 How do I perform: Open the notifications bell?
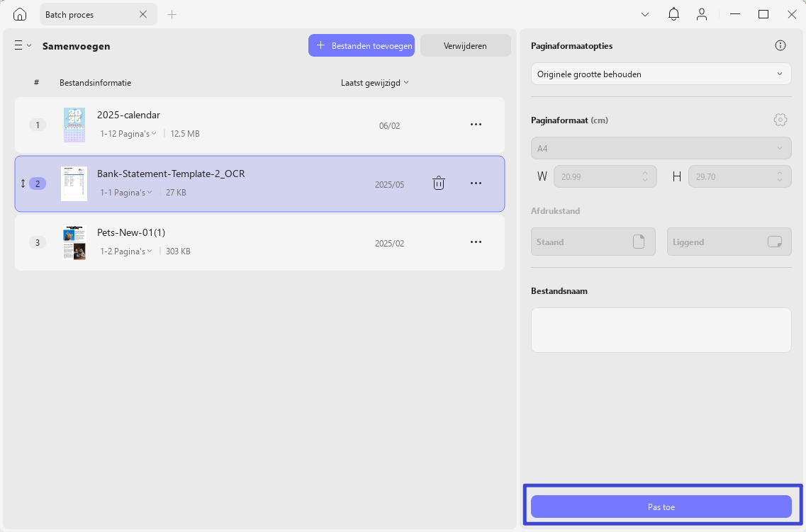[x=673, y=14]
